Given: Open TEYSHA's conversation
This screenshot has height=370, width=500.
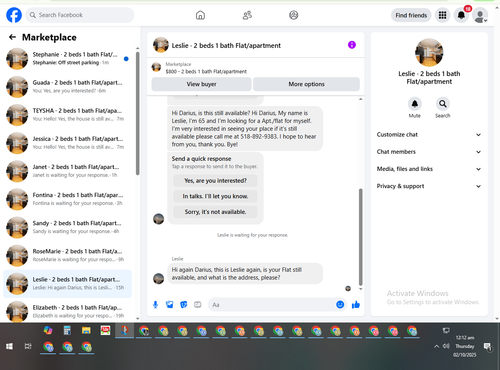Looking at the screenshot, I should pos(67,115).
